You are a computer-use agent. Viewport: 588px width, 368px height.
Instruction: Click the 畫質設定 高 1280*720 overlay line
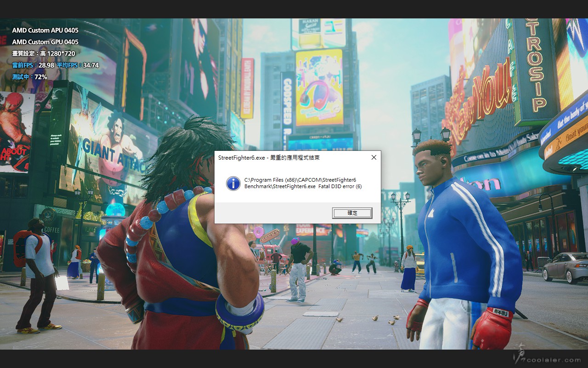pos(44,54)
